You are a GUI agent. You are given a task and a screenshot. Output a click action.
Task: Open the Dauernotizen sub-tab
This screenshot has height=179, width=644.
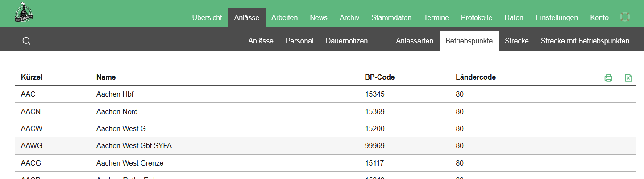(x=347, y=41)
